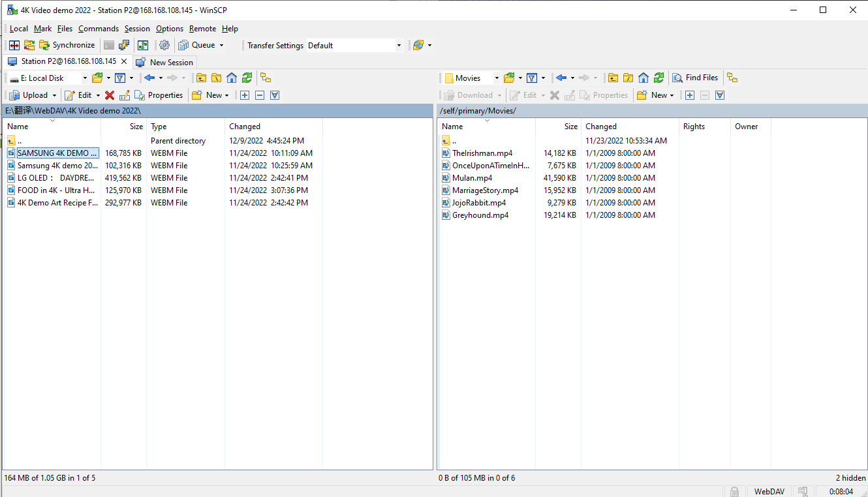Go to the local parent directory icon
Image resolution: width=868 pixels, height=497 pixels.
[201, 78]
